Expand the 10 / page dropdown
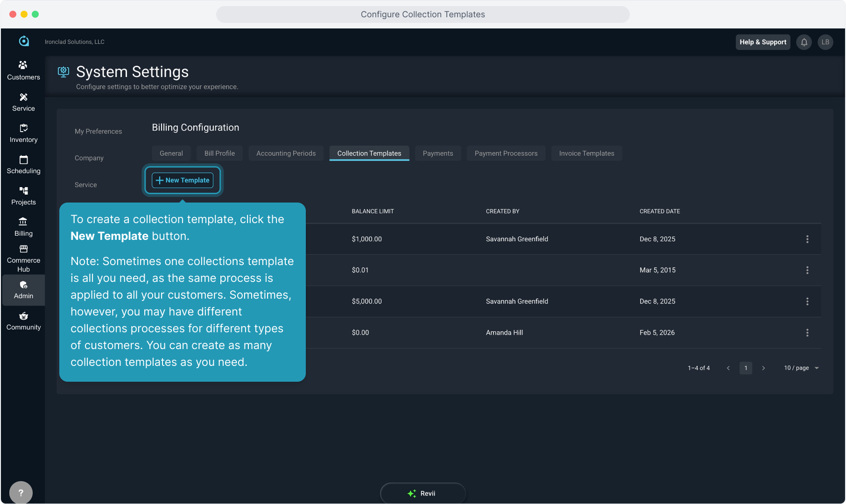 [801, 368]
